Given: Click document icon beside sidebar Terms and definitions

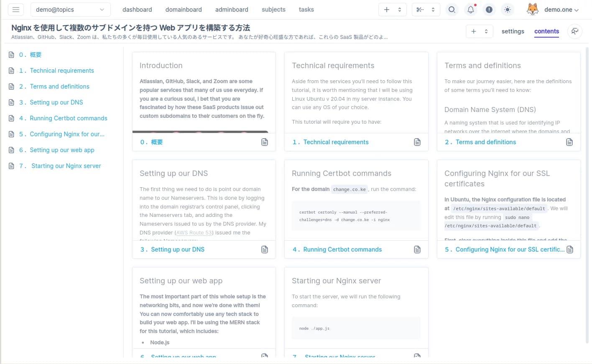Looking at the screenshot, I should (11, 87).
